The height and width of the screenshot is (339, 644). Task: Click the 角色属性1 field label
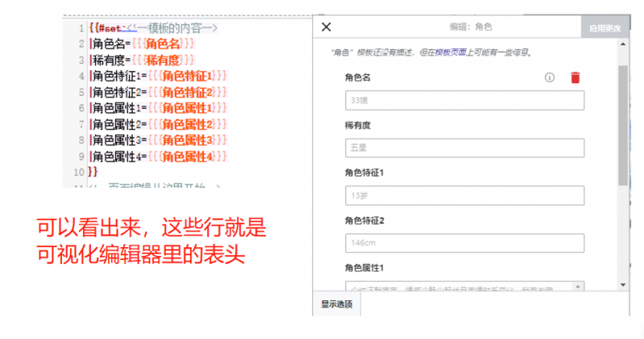(x=365, y=268)
